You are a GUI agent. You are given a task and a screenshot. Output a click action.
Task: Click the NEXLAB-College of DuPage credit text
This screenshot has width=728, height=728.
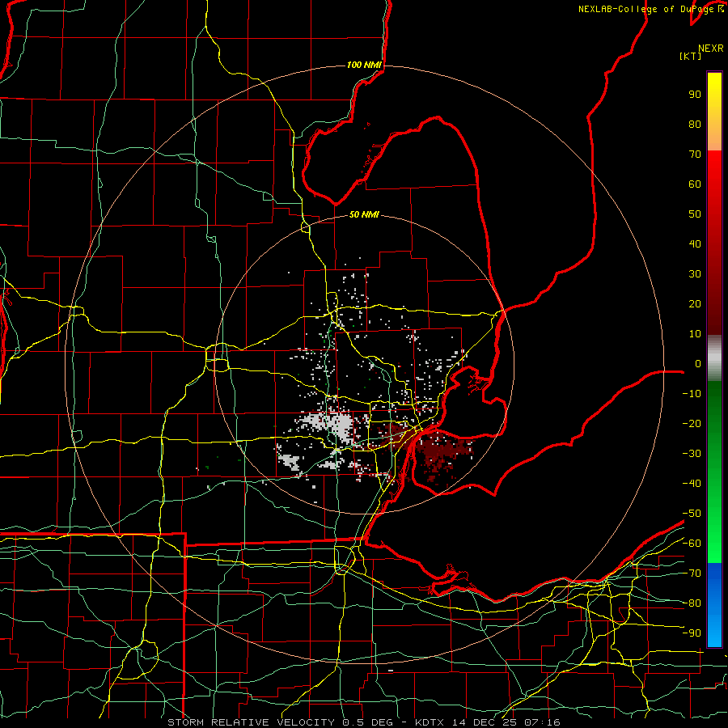click(x=650, y=9)
